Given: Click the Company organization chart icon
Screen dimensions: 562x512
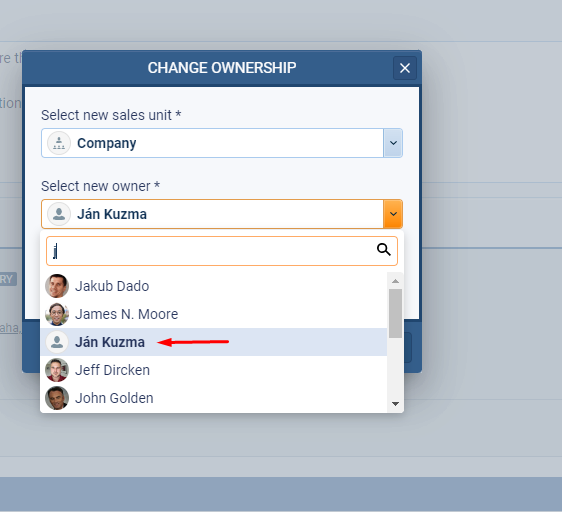Looking at the screenshot, I should click(x=59, y=143).
